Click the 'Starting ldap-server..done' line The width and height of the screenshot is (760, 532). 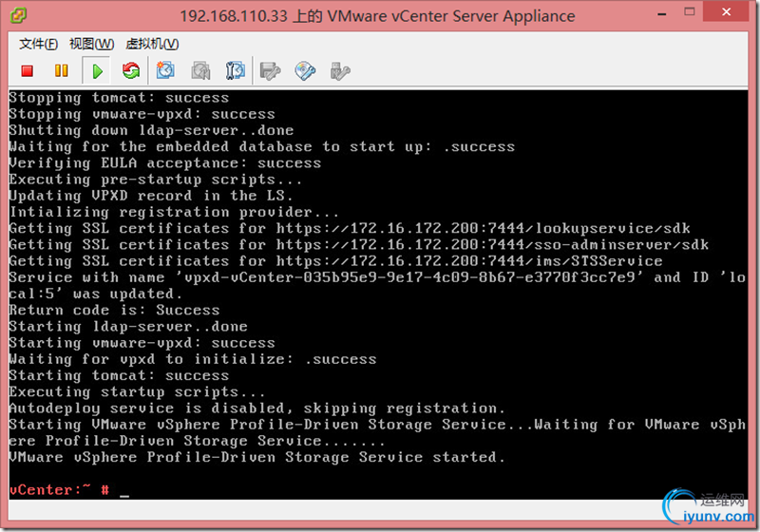(128, 327)
